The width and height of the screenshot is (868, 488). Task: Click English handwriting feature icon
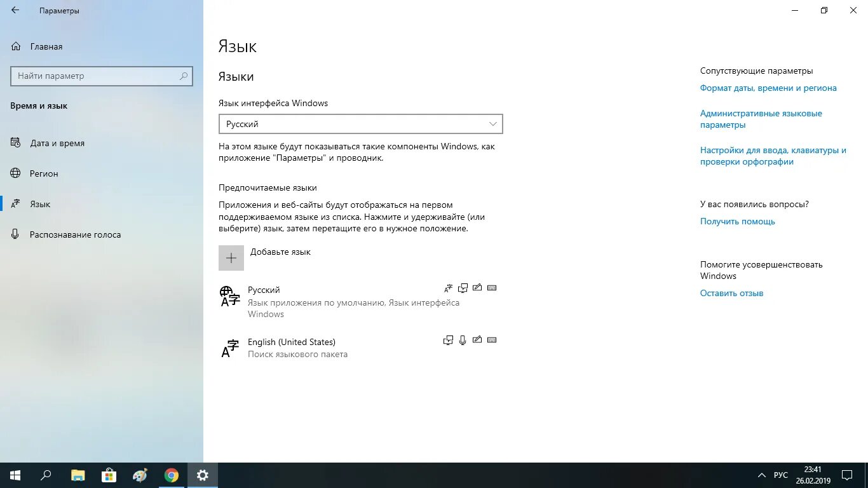pyautogui.click(x=477, y=340)
